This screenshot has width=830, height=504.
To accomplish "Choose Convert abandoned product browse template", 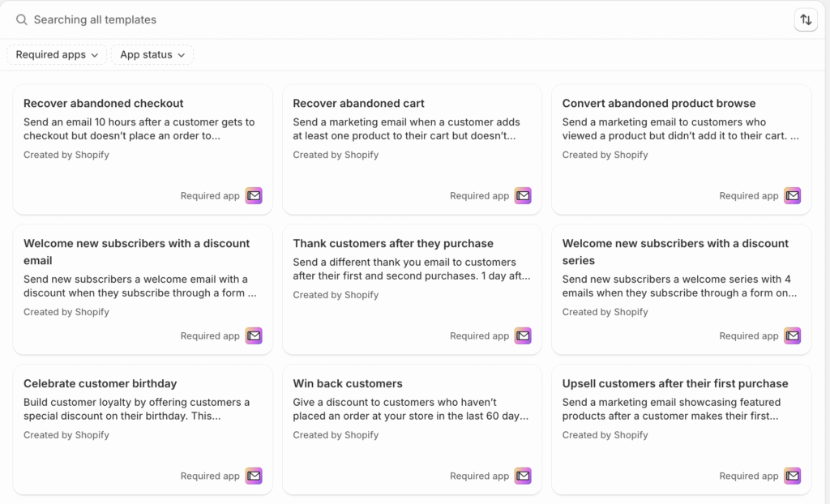I will (x=659, y=104).
